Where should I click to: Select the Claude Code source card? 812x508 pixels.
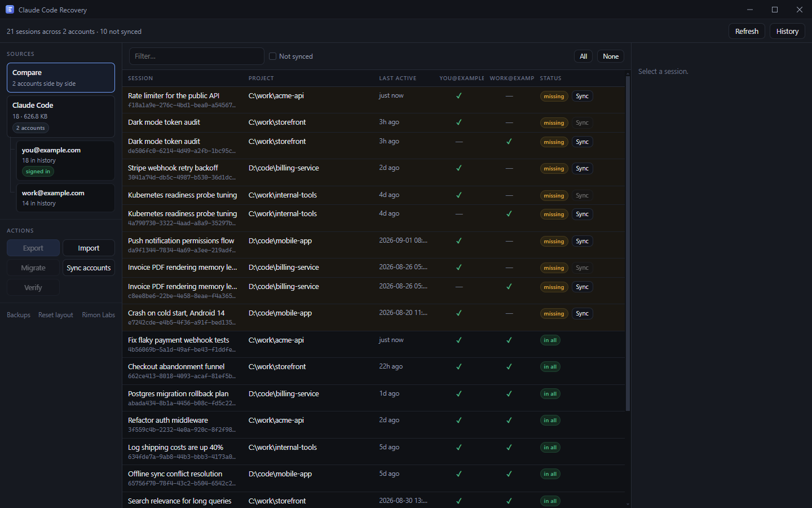pos(61,116)
